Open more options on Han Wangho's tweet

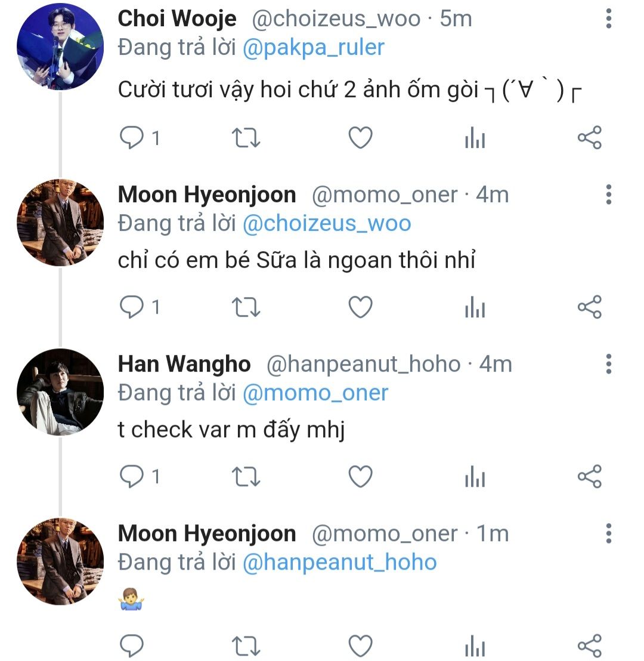[608, 363]
